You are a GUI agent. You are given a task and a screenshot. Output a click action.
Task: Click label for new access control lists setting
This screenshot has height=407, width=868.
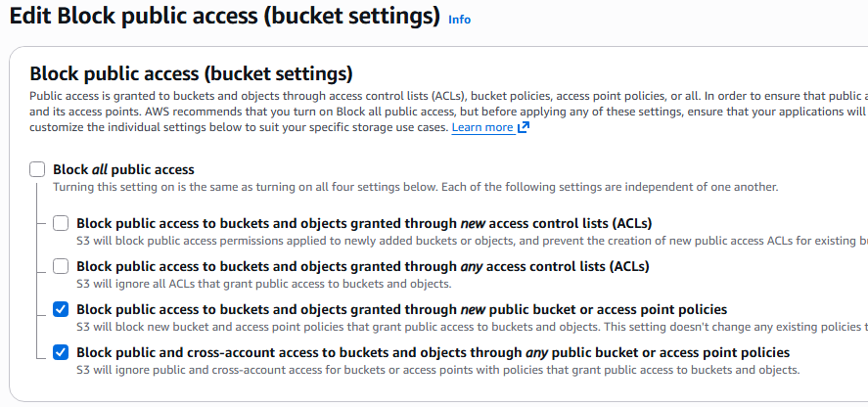click(364, 224)
